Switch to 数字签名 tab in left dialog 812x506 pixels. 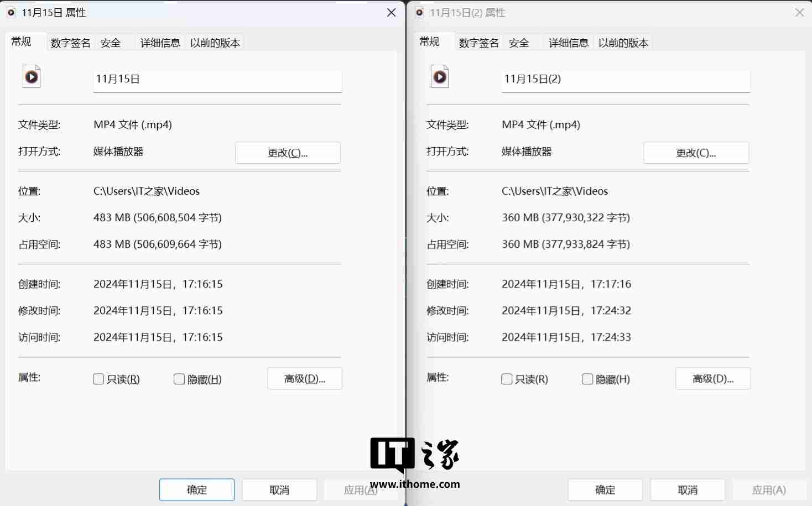point(70,43)
